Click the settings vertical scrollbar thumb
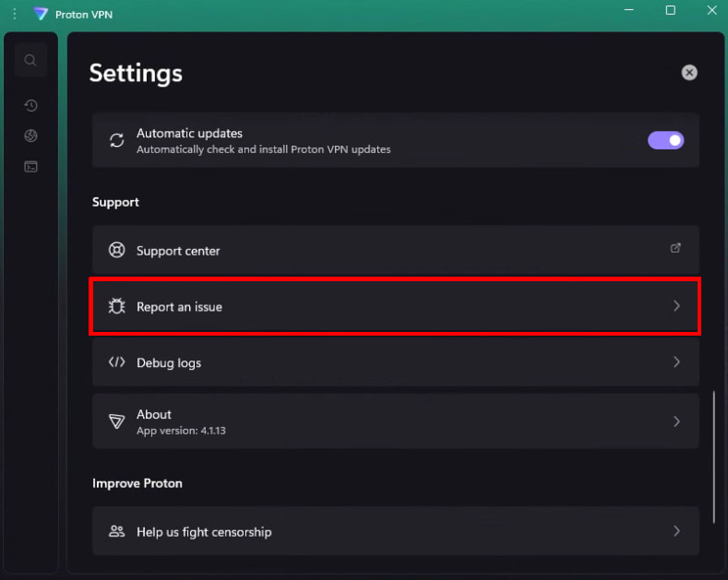Screen dimensions: 728x580 pos(713,456)
